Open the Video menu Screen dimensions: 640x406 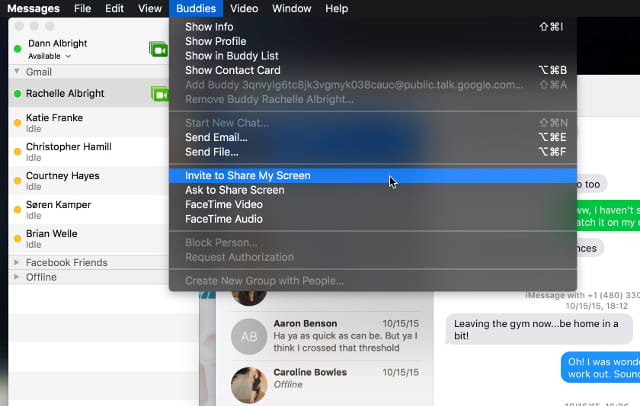(244, 8)
